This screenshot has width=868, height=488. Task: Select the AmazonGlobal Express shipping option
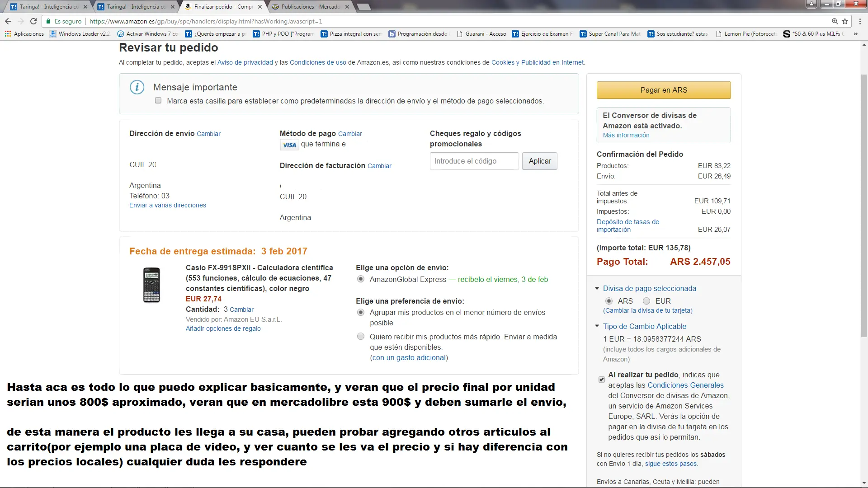pos(361,279)
